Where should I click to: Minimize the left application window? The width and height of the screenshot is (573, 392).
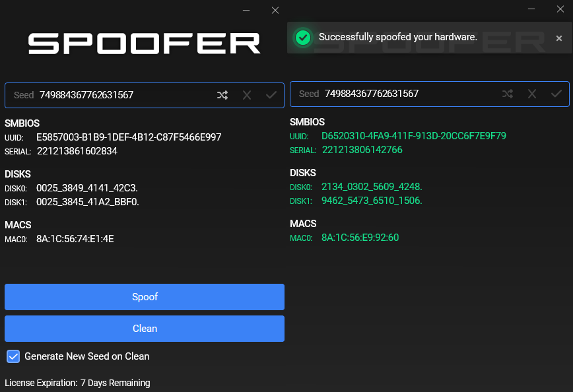[246, 10]
